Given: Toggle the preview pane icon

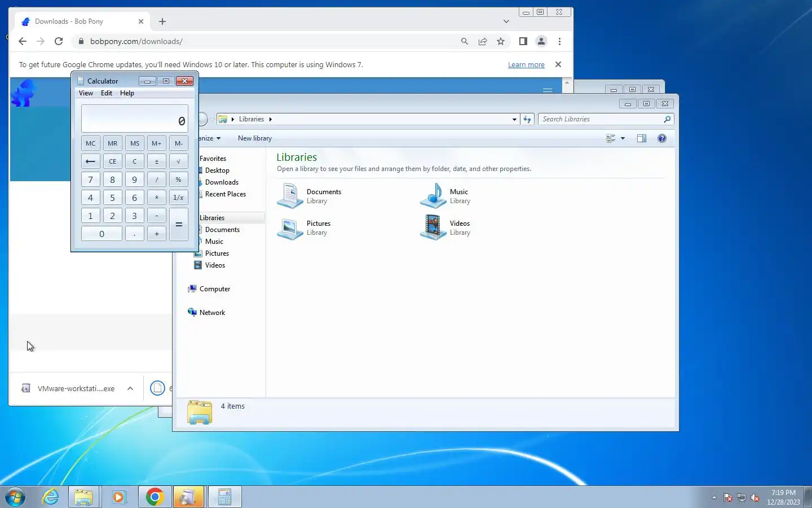Looking at the screenshot, I should (x=642, y=138).
